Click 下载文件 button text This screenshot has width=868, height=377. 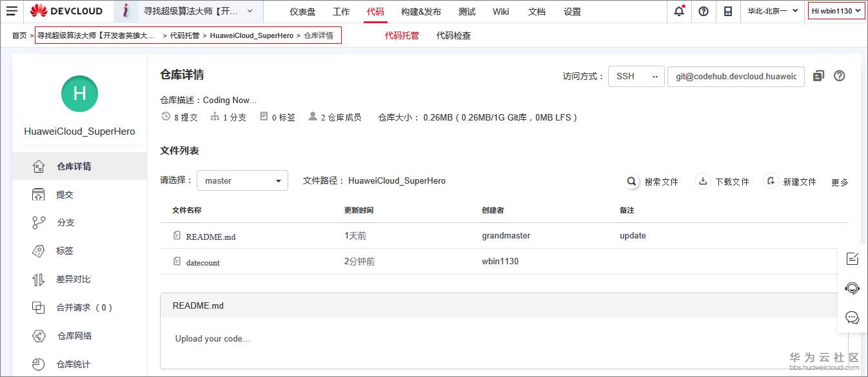point(732,182)
